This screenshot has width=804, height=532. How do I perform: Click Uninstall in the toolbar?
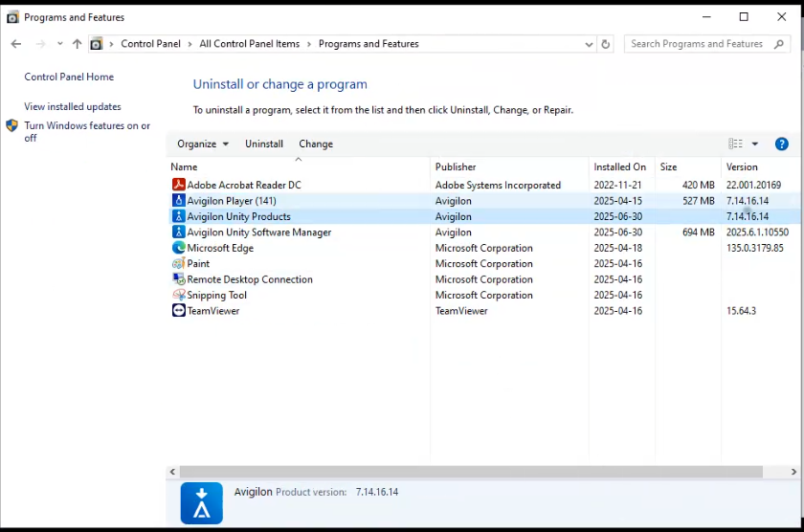(x=264, y=144)
